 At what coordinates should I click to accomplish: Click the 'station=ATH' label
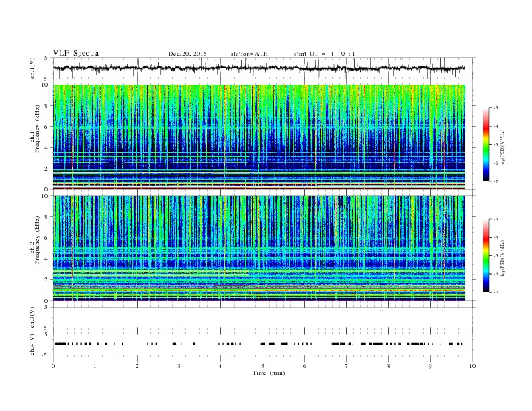click(x=249, y=54)
